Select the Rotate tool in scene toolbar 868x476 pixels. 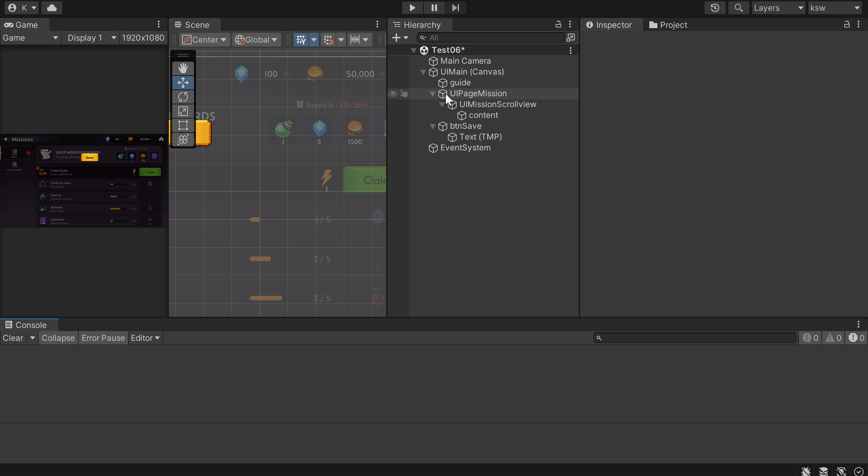coord(183,97)
